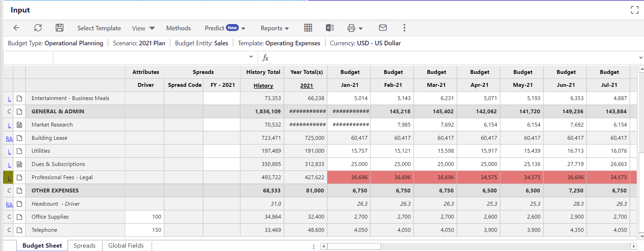
Task: Click the fx formula icon
Action: [x=265, y=58]
